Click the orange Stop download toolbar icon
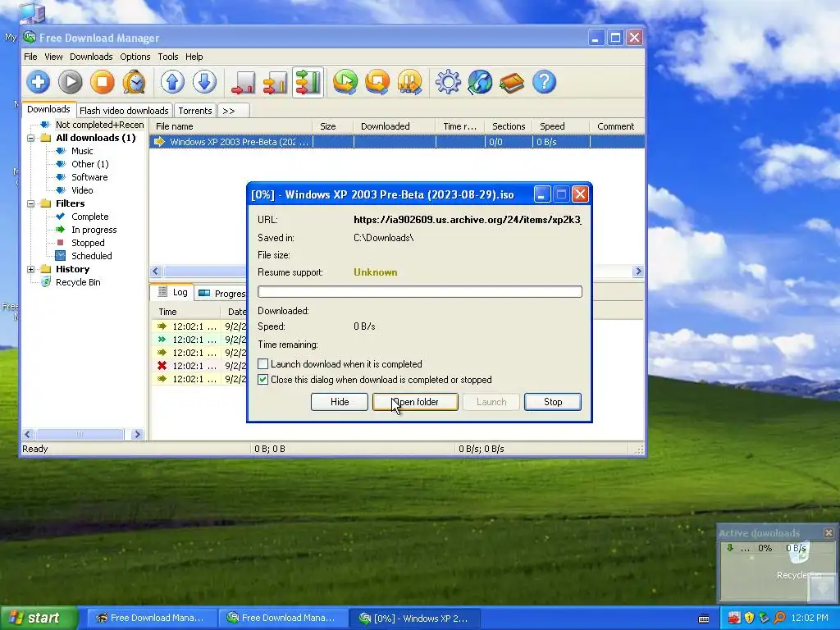 coord(103,82)
